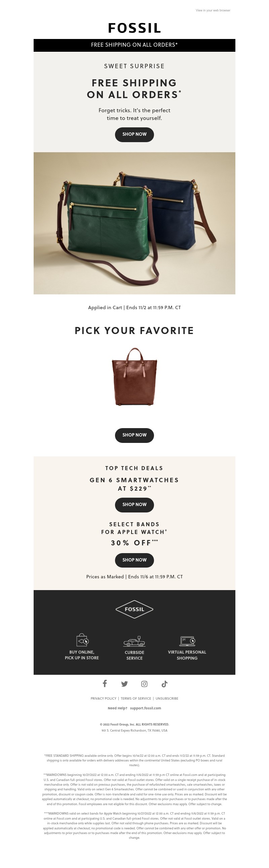The image size is (269, 868).
Task: Visit the support.fossil.com help link
Action: 146,708
